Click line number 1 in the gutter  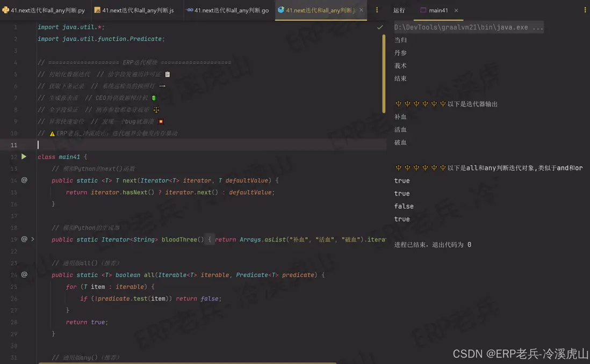tap(16, 27)
